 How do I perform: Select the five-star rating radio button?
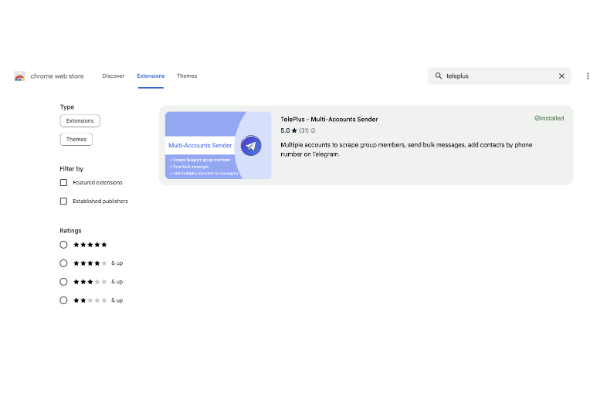pyautogui.click(x=64, y=245)
